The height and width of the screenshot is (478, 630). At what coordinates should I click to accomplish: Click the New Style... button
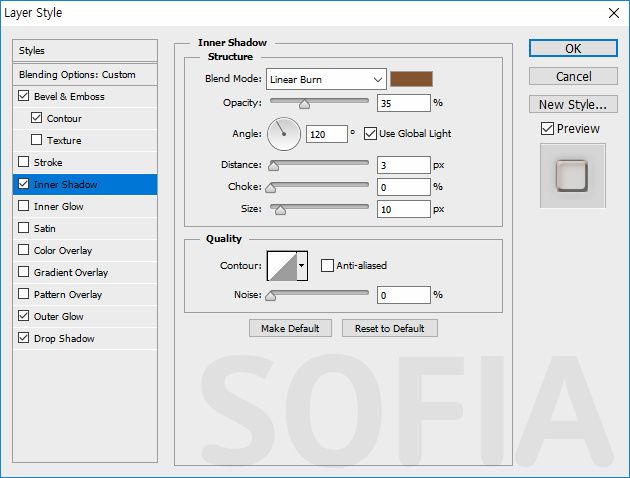point(573,104)
